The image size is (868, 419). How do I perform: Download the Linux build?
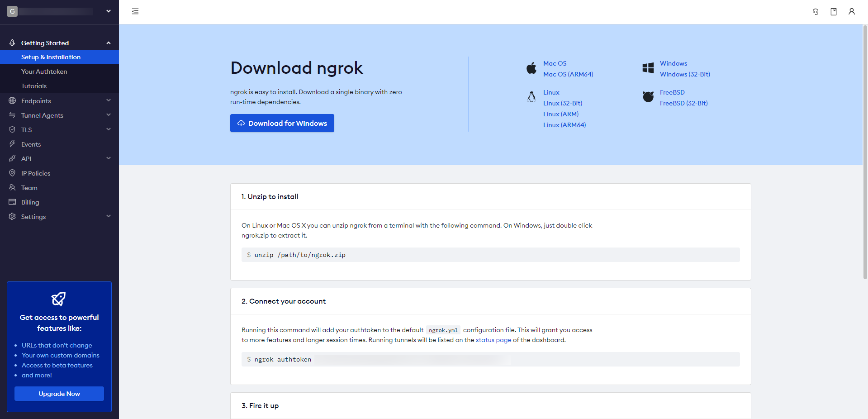[x=551, y=92]
